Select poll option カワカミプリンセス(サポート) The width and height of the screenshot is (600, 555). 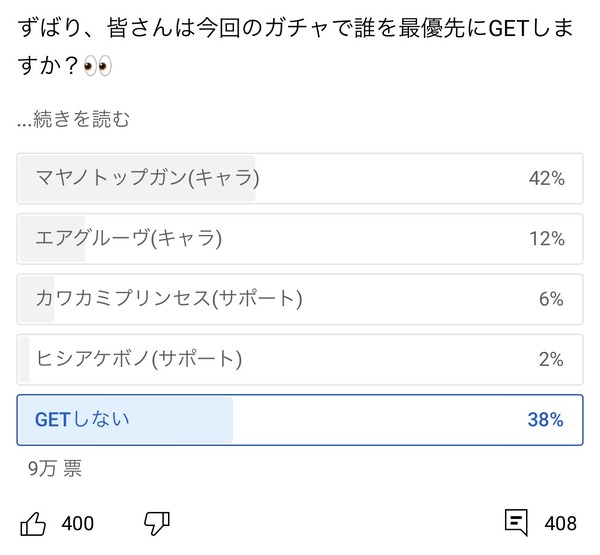pos(300,299)
